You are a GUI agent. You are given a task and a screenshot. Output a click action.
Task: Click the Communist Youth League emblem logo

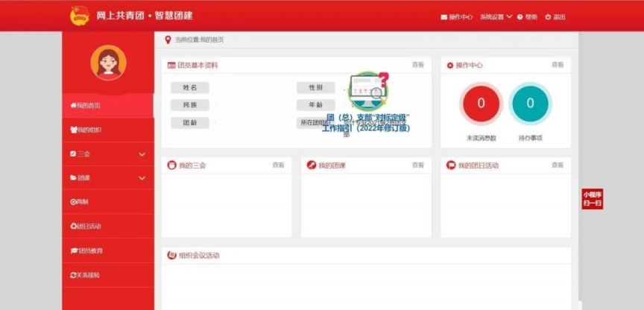[80, 16]
